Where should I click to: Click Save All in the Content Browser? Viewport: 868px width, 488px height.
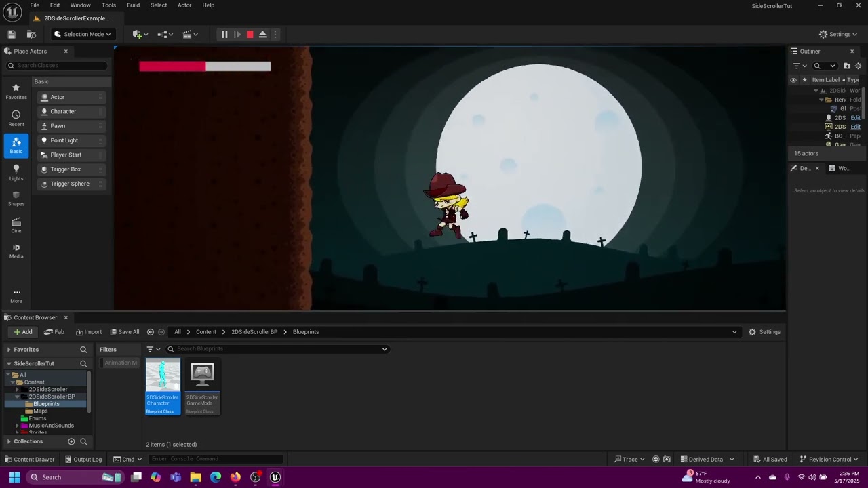tap(125, 332)
